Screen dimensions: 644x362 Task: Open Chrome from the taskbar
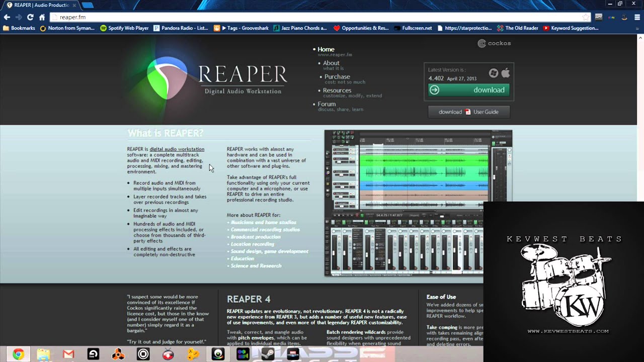click(x=18, y=354)
